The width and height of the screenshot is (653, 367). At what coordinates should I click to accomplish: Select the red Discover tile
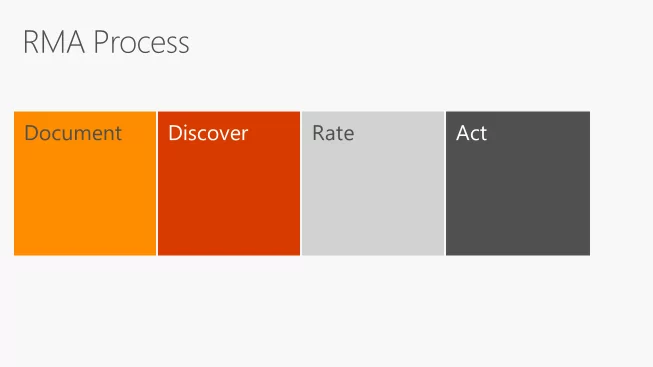point(229,183)
